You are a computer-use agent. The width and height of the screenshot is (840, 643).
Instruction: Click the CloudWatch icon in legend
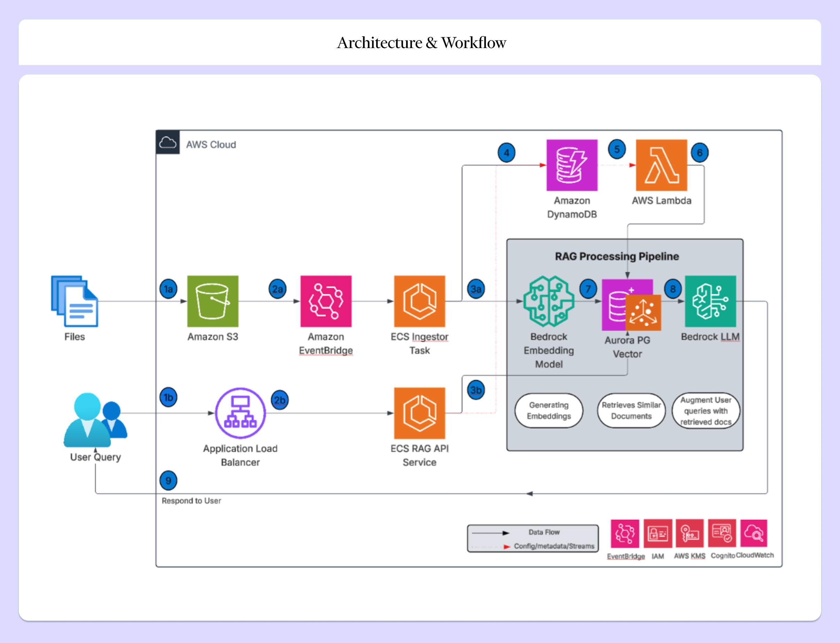point(754,533)
